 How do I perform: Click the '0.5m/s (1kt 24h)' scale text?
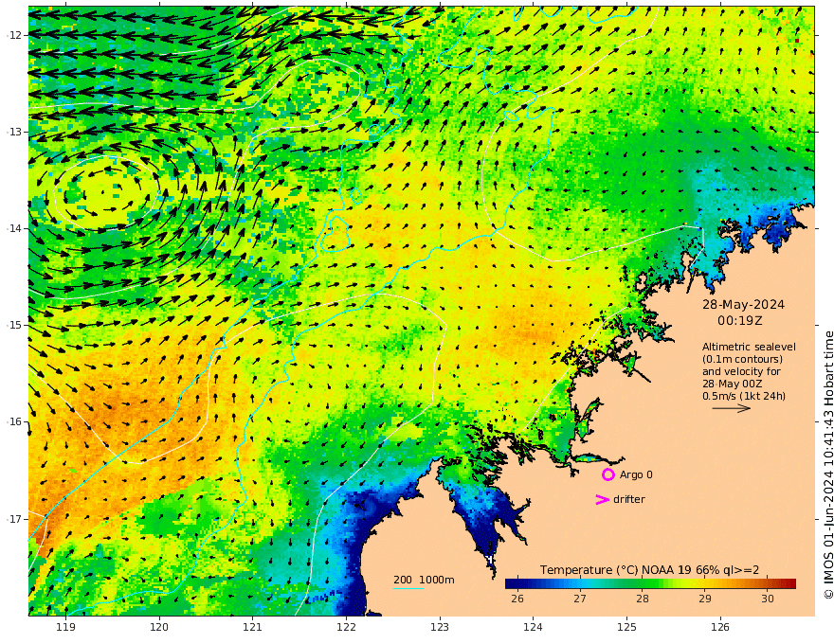(744, 396)
